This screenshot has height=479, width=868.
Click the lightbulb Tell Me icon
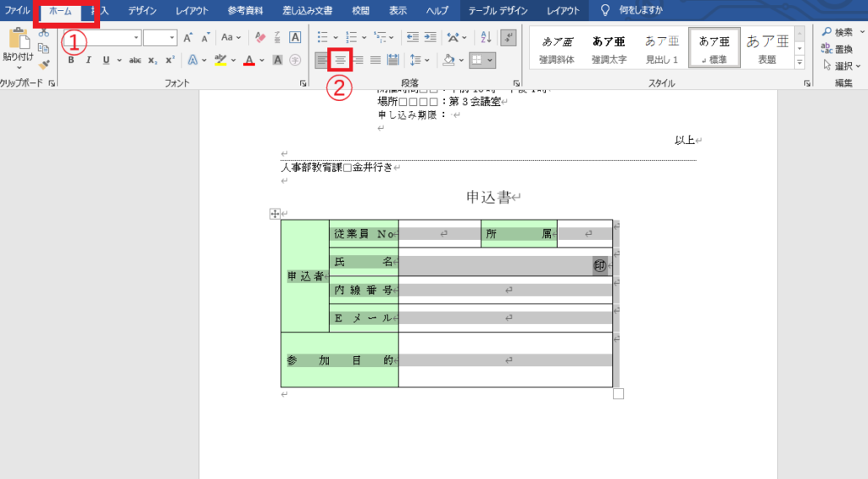pos(605,10)
